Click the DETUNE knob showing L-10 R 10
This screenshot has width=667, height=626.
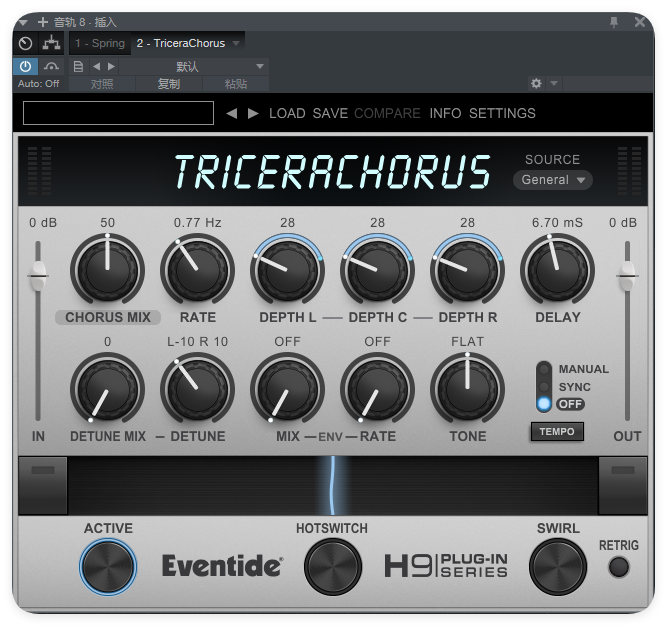(197, 389)
